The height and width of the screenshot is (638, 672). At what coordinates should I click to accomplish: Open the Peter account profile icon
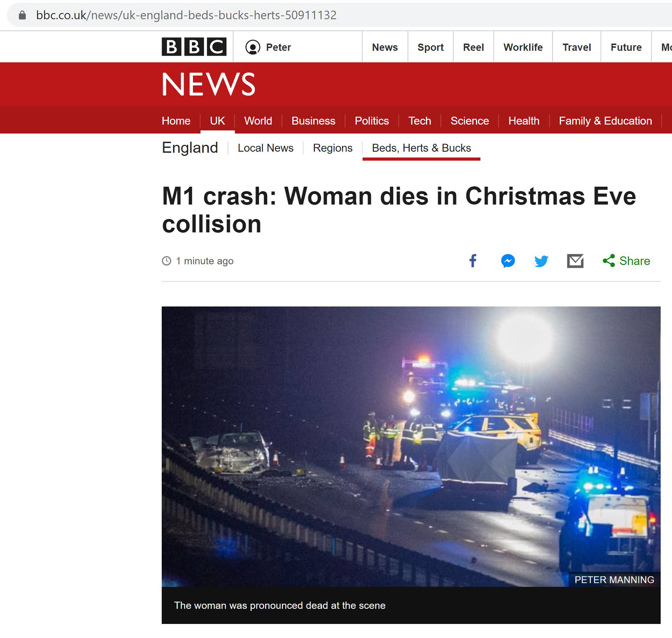tap(253, 47)
